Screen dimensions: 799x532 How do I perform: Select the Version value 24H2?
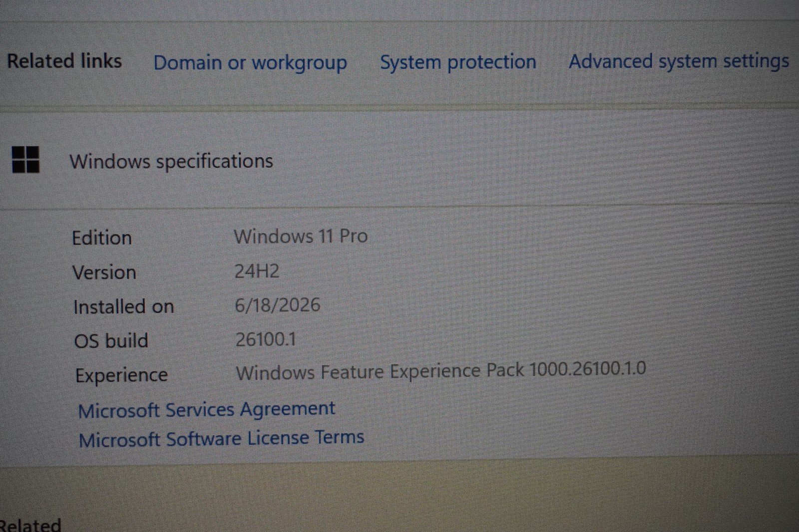[257, 271]
